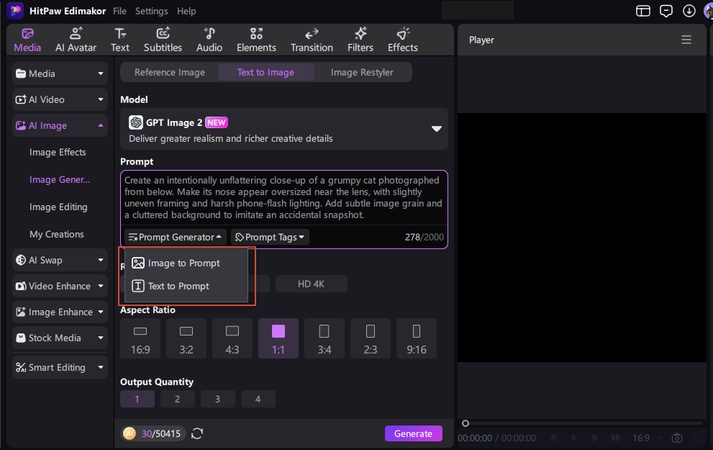The width and height of the screenshot is (713, 450).
Task: Select the 2:3 aspect ratio
Action: coord(370,339)
